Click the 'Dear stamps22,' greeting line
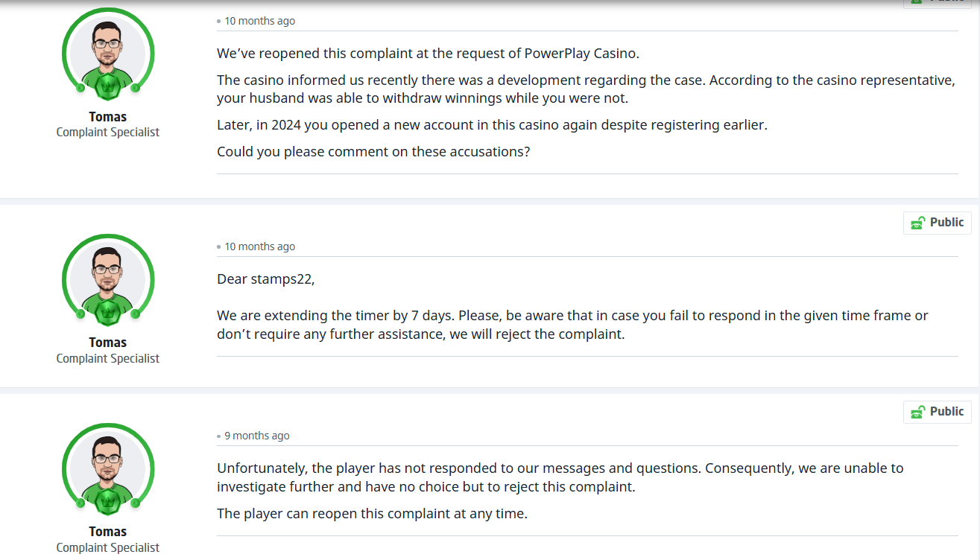 pyautogui.click(x=266, y=279)
